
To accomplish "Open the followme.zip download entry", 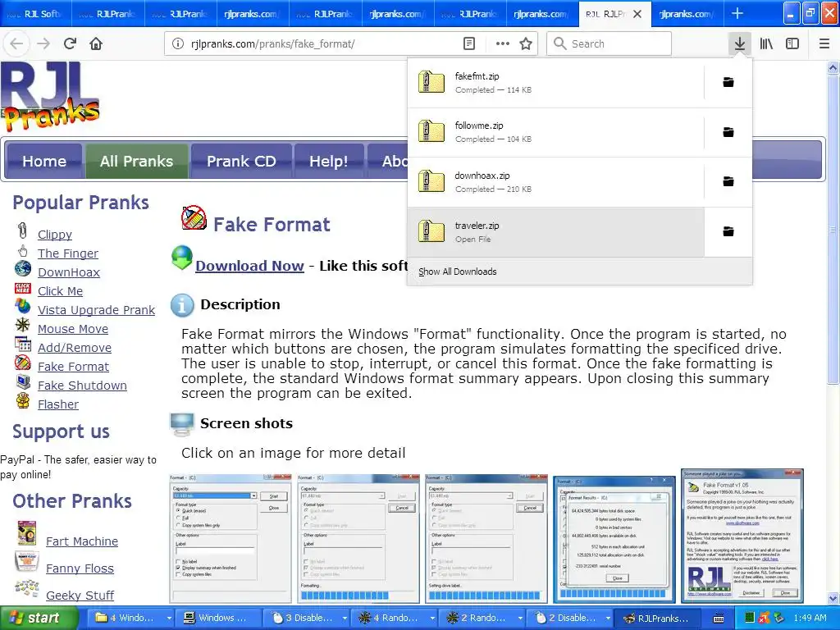I will point(555,132).
